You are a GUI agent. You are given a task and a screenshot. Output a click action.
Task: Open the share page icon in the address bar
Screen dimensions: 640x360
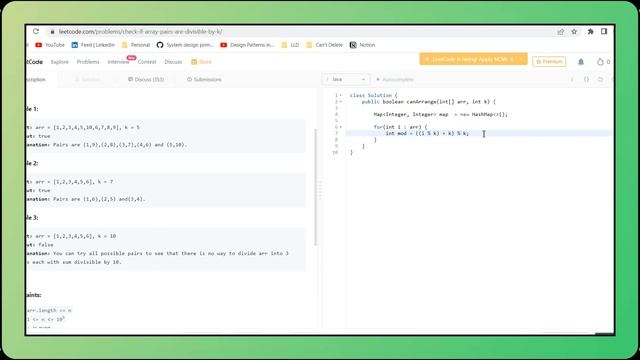[x=560, y=32]
